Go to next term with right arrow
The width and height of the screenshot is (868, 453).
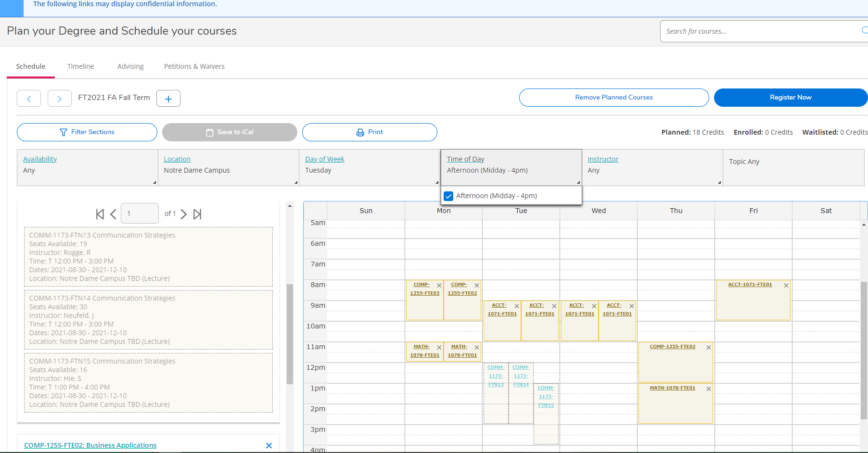coord(60,99)
